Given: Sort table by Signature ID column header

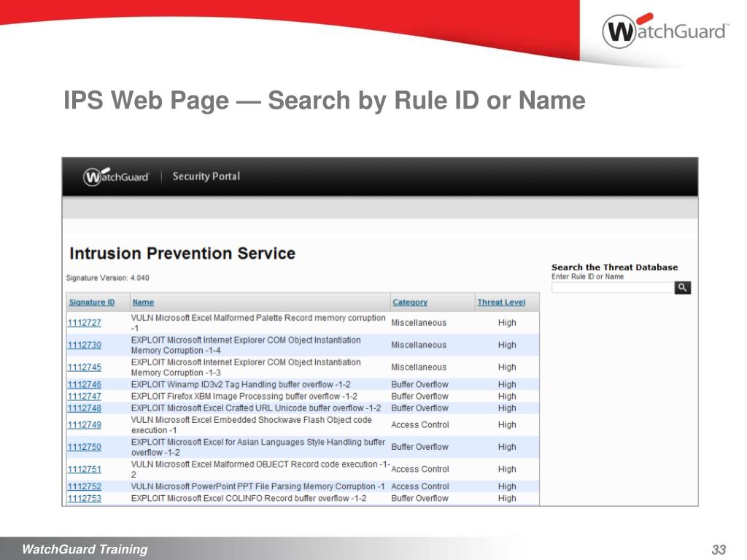Looking at the screenshot, I should (x=92, y=303).
